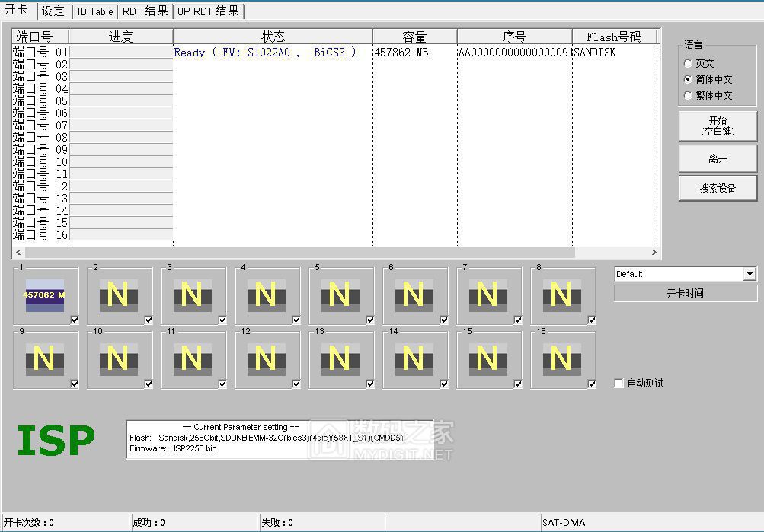Viewport: 764px width, 532px height.
Task: Click the Ready FW: S1022A0 status text
Action: (x=266, y=52)
